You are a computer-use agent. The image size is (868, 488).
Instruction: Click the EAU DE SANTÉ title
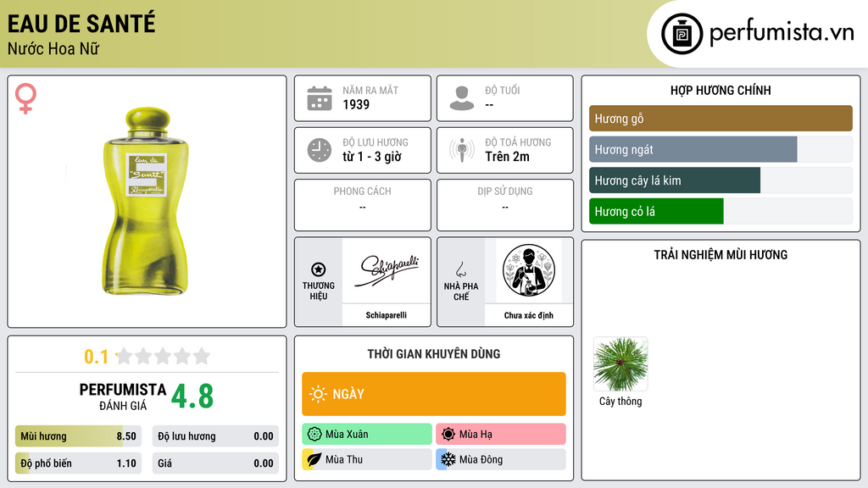pyautogui.click(x=81, y=24)
